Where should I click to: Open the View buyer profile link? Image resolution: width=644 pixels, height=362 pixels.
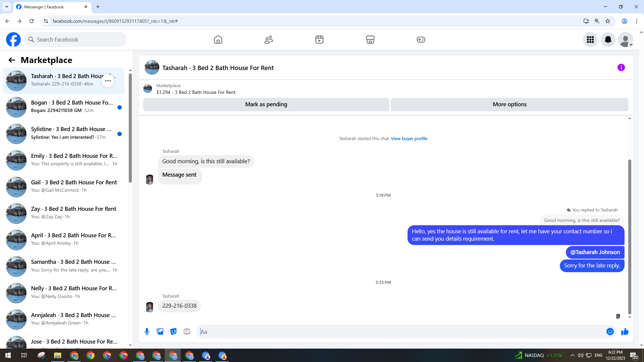(x=409, y=138)
